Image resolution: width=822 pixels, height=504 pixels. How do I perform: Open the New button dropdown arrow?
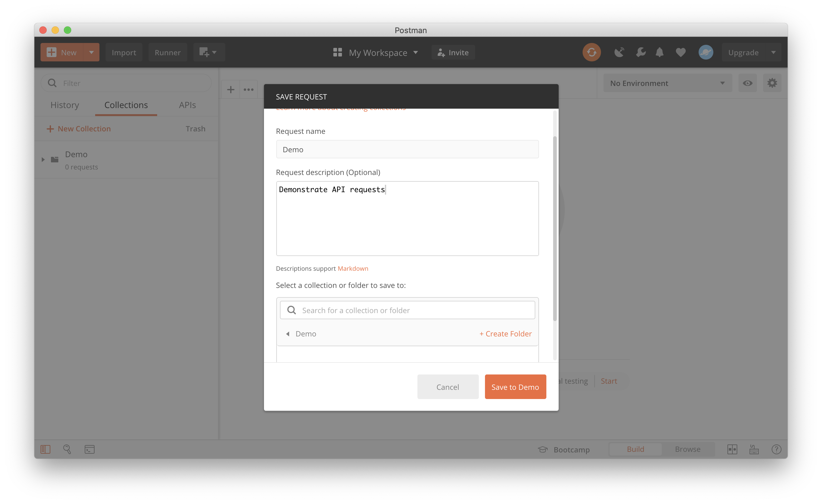click(x=91, y=52)
